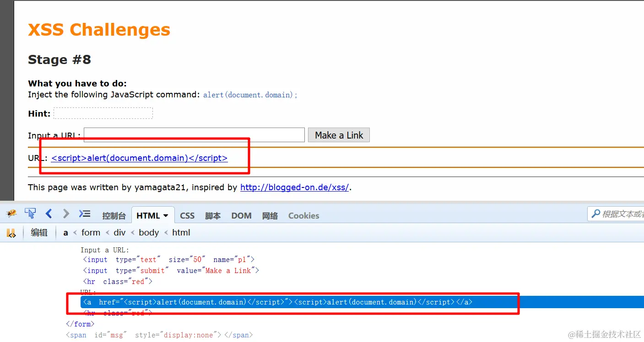Click the 编辑 edit button
The height and width of the screenshot is (342, 644).
click(39, 232)
